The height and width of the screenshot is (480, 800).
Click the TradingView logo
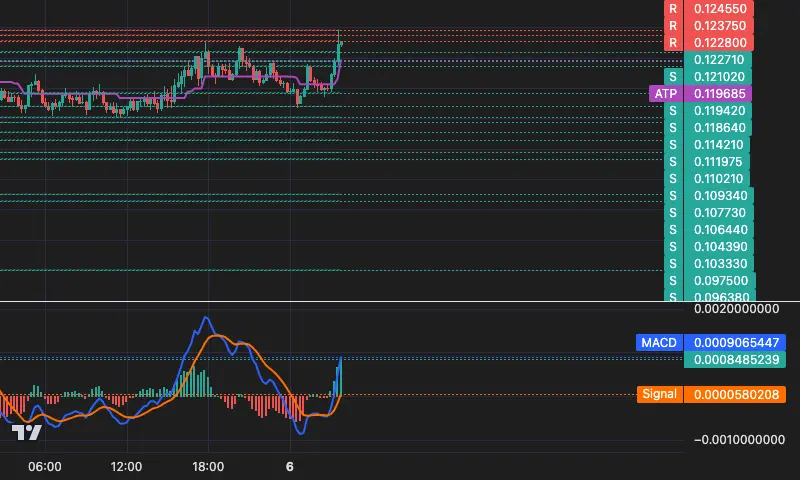point(27,433)
